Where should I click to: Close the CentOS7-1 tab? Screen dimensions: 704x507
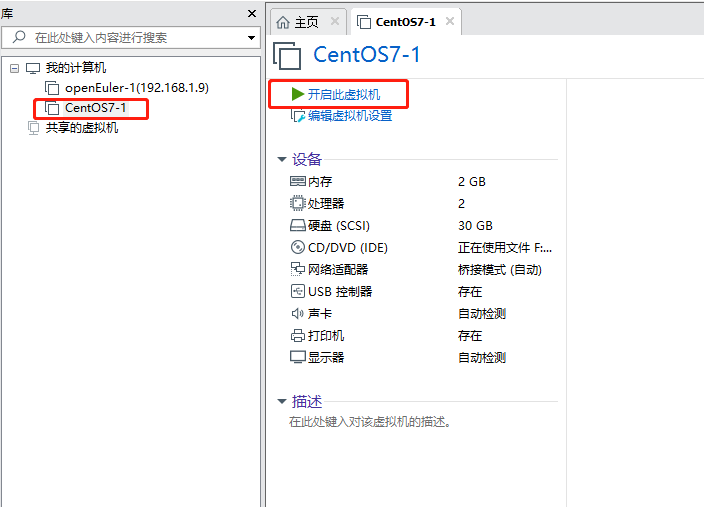(450, 21)
